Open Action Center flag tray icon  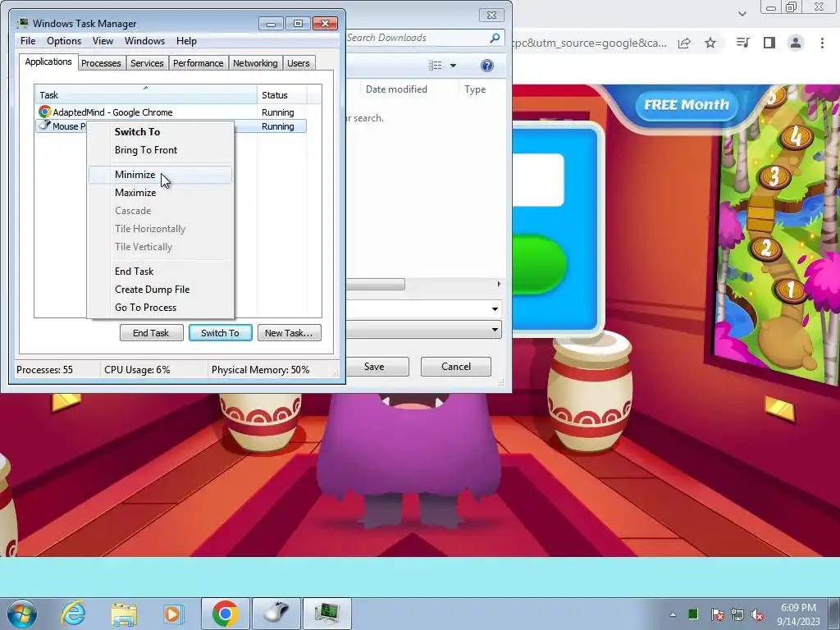click(717, 614)
